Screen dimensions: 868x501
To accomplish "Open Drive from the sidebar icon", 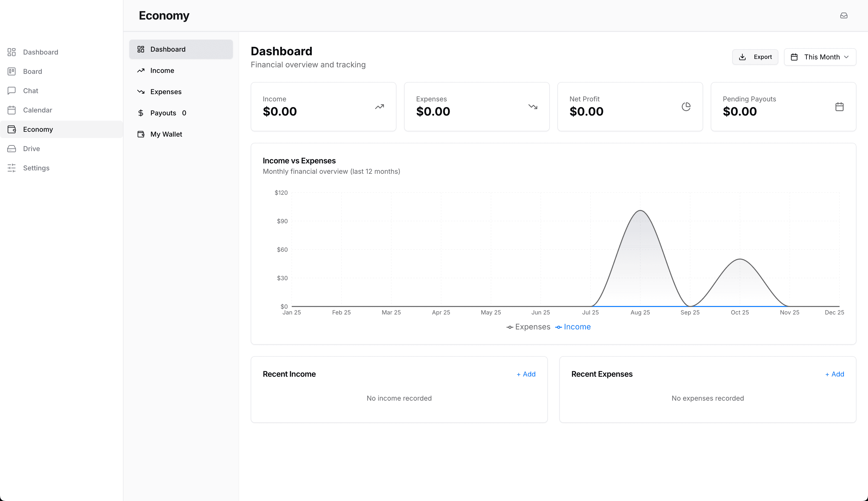I will 11,148.
